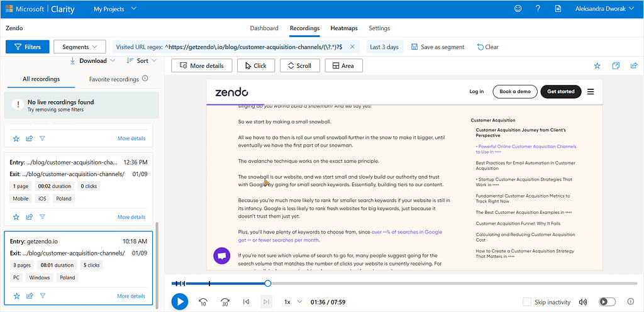This screenshot has width=644, height=312.
Task: Open the Aleksandra Dworak account menu
Action: click(x=604, y=9)
